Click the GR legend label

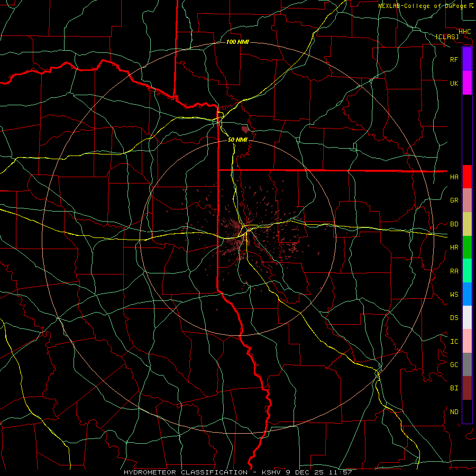coord(454,200)
